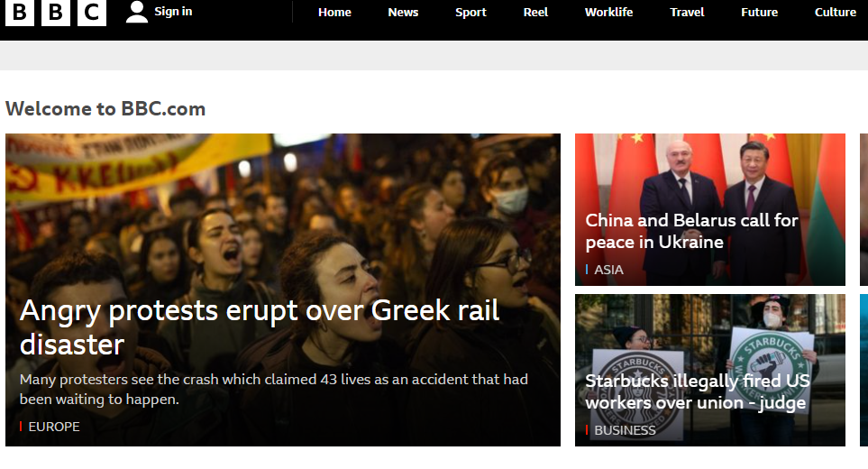Click the Business category tag
The height and width of the screenshot is (469, 868).
(x=625, y=430)
